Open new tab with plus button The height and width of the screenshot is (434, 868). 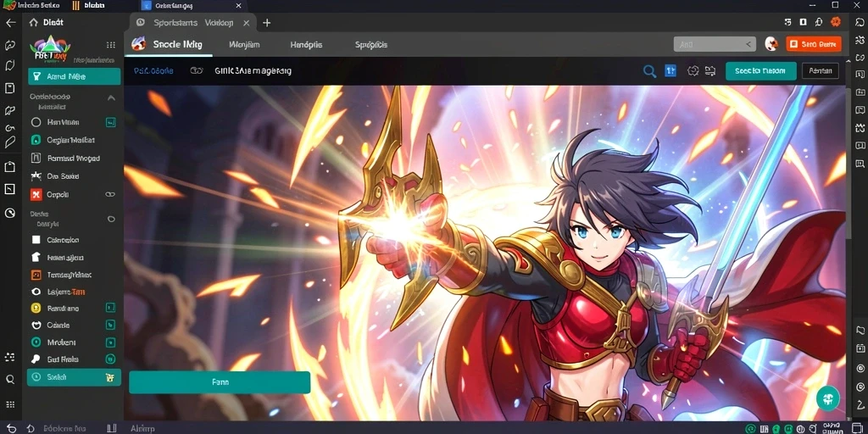click(x=267, y=23)
